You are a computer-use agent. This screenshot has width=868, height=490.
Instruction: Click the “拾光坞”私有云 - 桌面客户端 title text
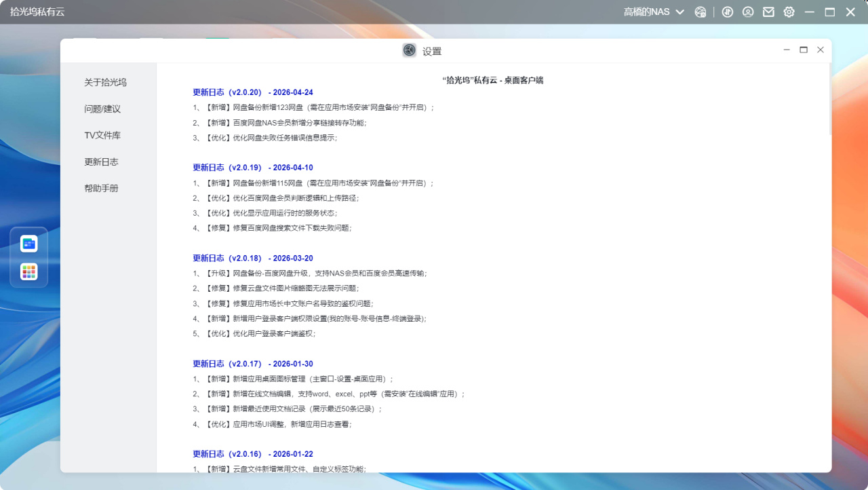492,80
